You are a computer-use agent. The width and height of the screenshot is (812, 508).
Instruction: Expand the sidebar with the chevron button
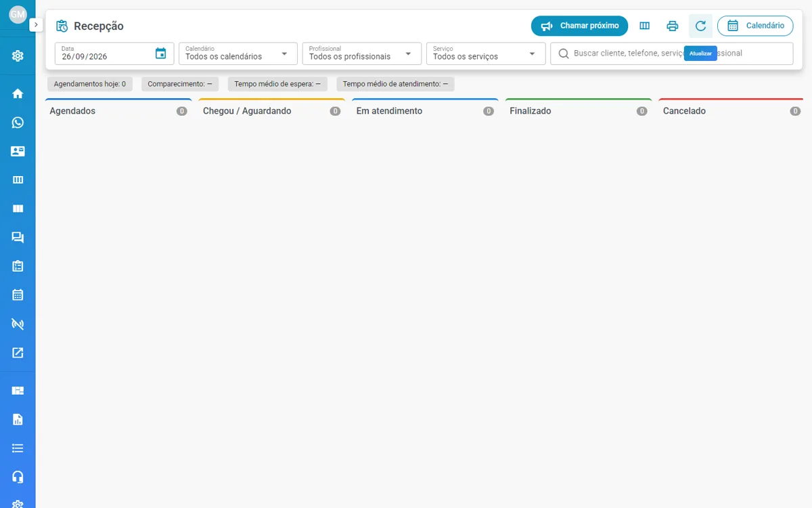pos(37,24)
